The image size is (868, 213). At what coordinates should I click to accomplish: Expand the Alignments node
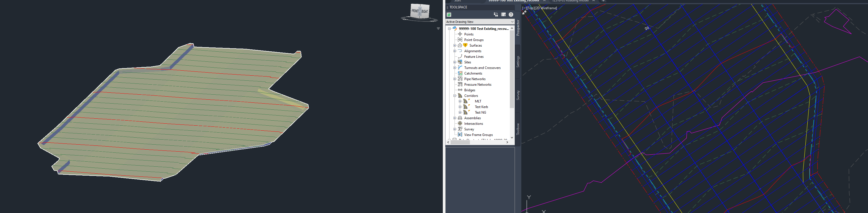[x=455, y=51]
